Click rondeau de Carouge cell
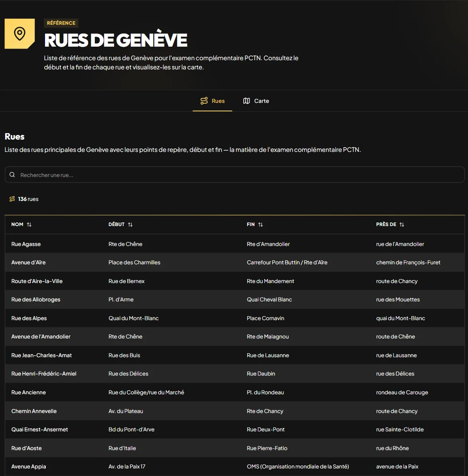The image size is (468, 476). coord(402,392)
